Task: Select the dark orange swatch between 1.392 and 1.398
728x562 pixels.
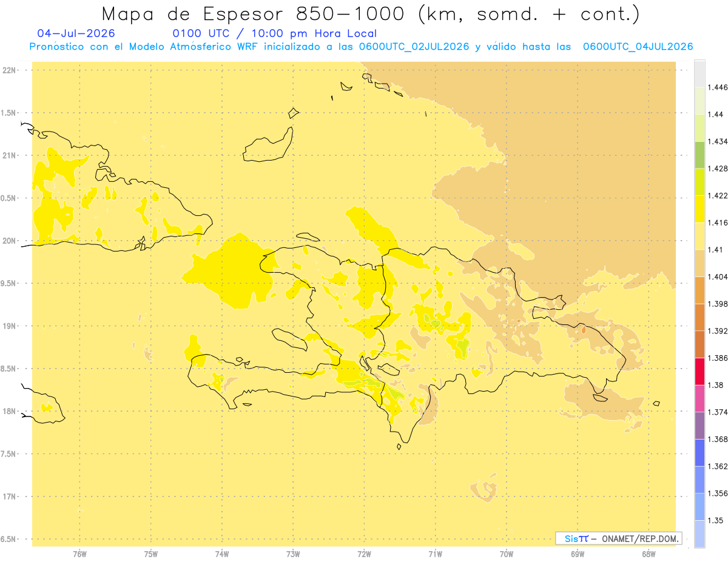Action: tap(699, 317)
